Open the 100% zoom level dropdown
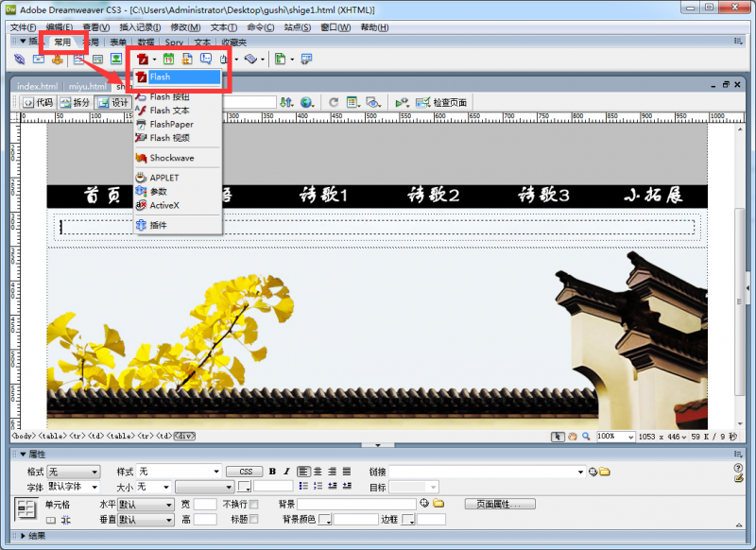Viewport: 756px width, 550px height. click(x=616, y=437)
